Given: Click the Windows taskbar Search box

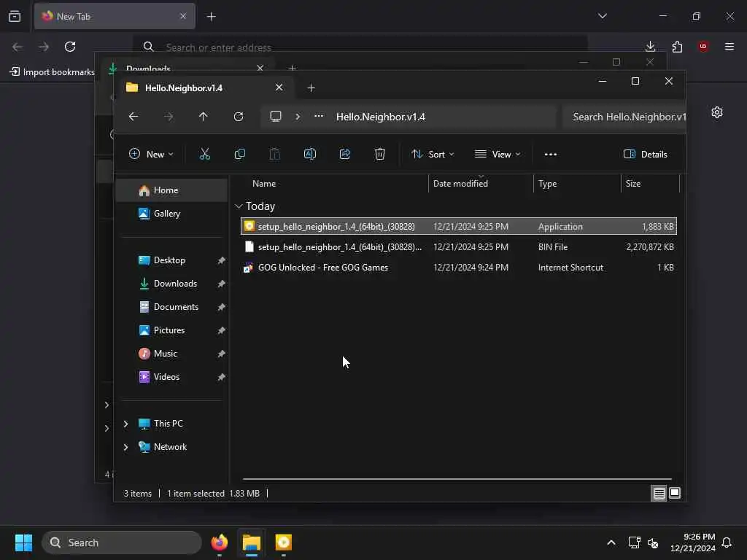Looking at the screenshot, I should point(122,542).
